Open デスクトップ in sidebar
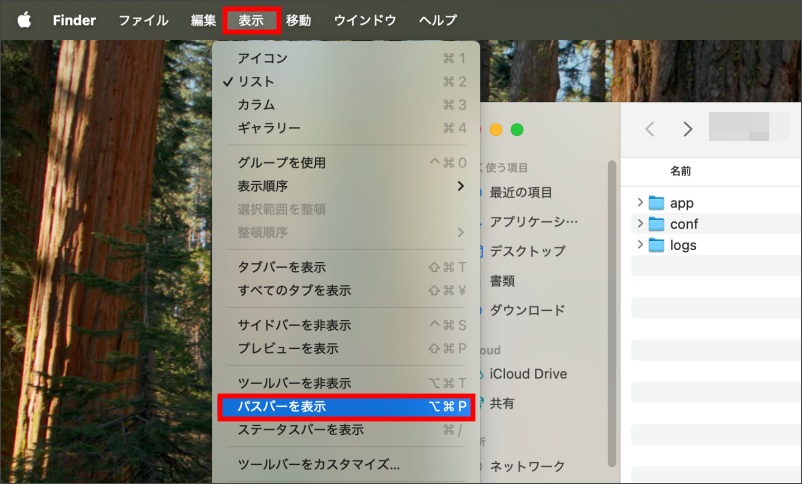This screenshot has width=802, height=484. 527,251
